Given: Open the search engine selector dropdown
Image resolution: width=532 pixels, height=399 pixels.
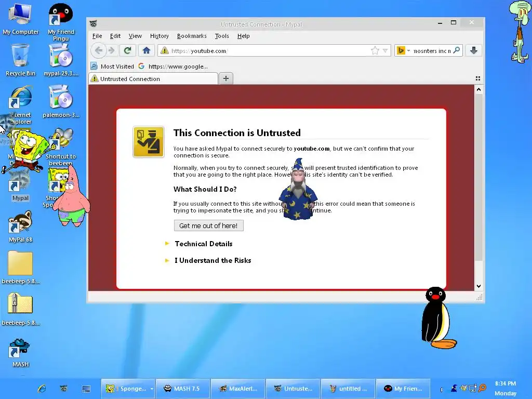Looking at the screenshot, I should pyautogui.click(x=408, y=50).
